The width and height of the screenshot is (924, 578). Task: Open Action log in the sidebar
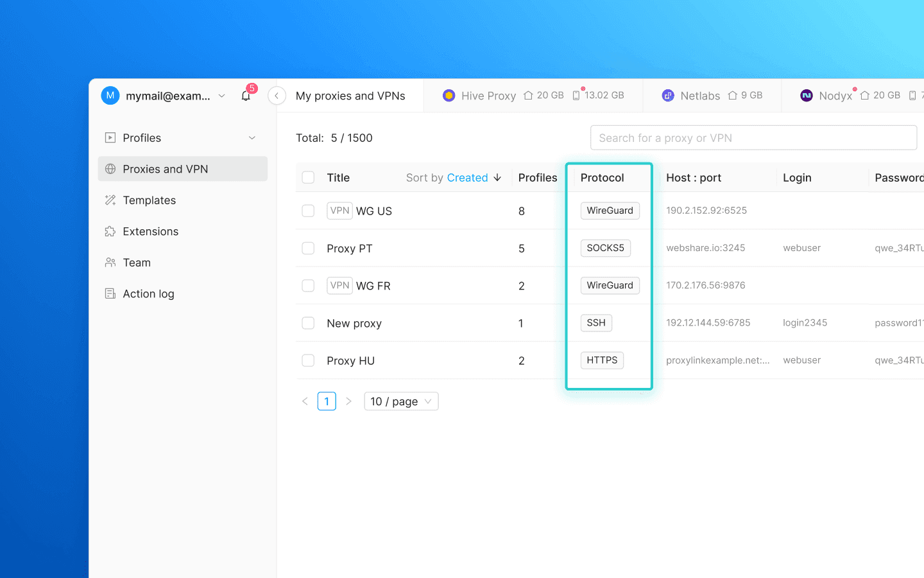[183, 293]
